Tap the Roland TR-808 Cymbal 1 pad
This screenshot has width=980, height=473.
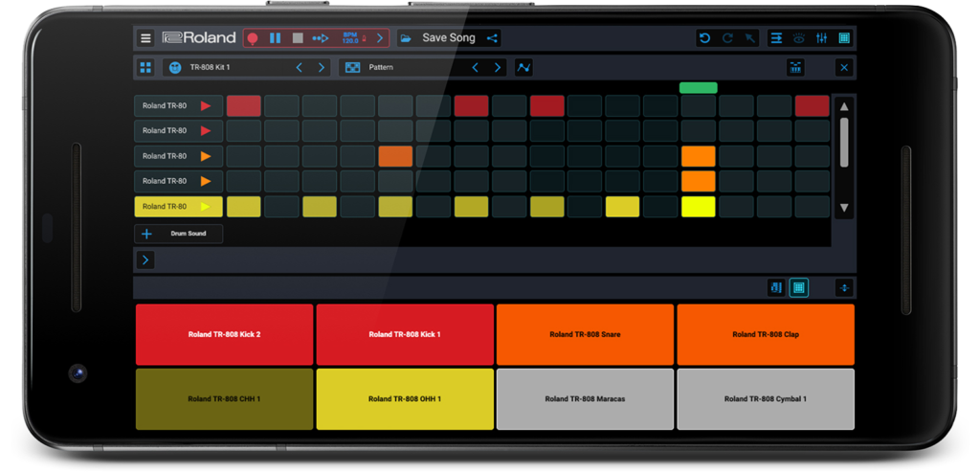click(x=766, y=399)
